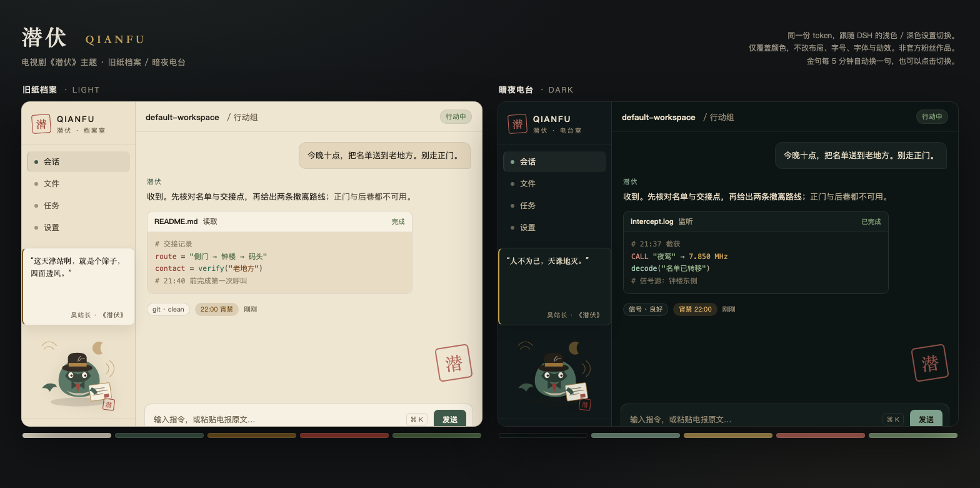Switch quote by clicking 这天津站啊 card
The height and width of the screenshot is (488, 980).
(x=78, y=287)
